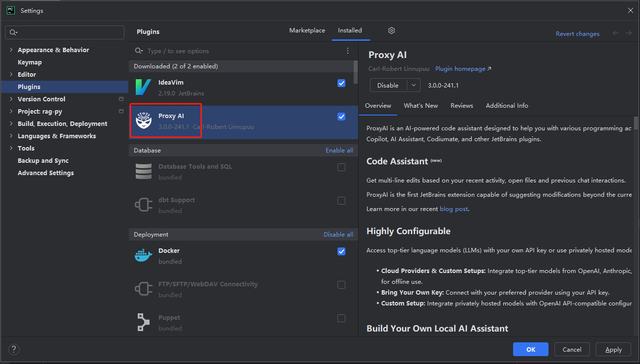The height and width of the screenshot is (364, 640).
Task: Open the What's New tab
Action: pos(421,106)
